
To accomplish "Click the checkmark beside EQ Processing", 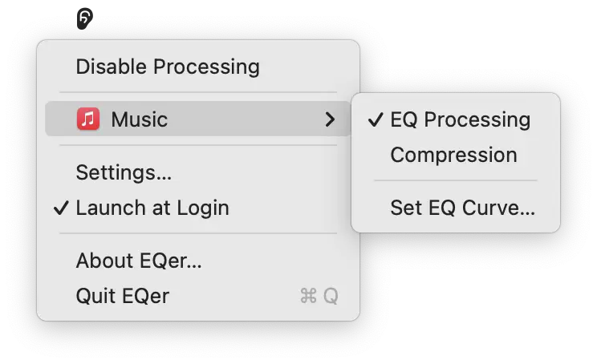I will 375,119.
